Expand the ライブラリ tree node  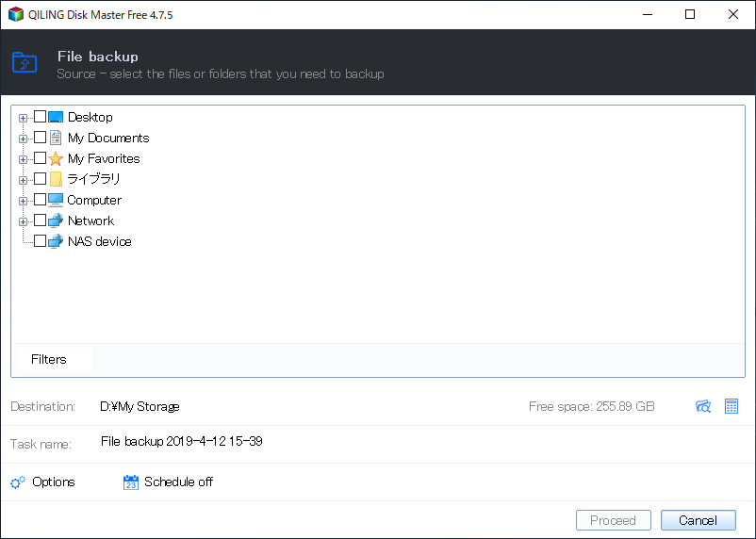point(23,180)
